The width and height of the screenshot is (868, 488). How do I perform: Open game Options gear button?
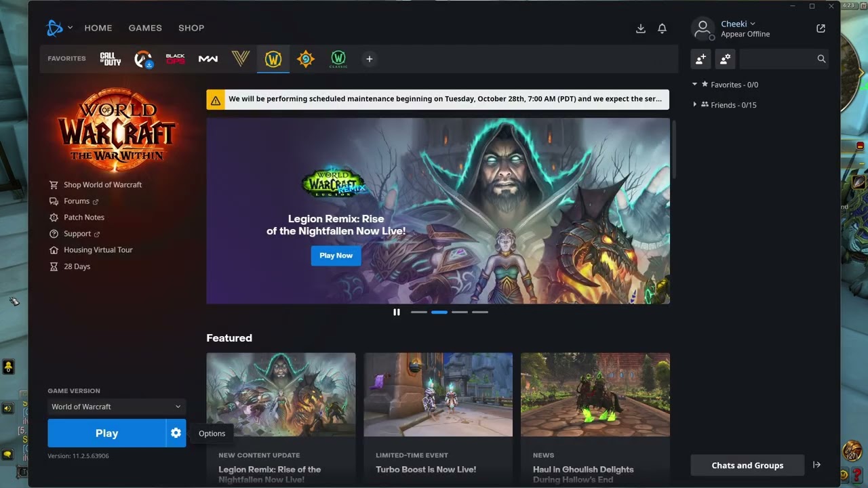pos(176,433)
